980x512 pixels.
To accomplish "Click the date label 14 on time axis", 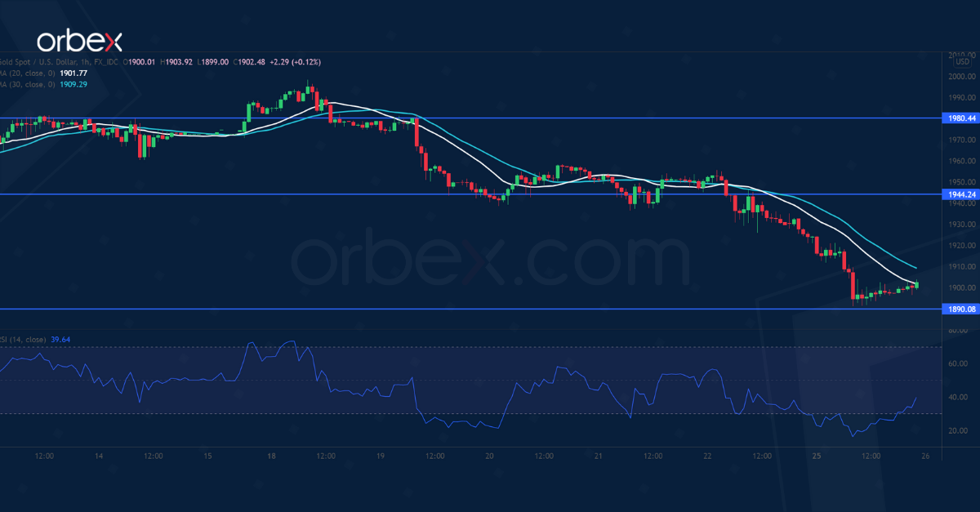I will 99,456.
